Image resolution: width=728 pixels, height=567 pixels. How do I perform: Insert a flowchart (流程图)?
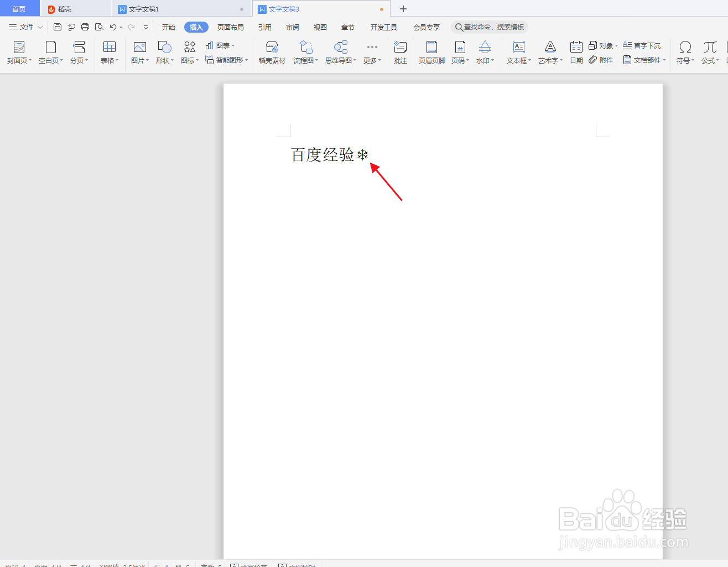306,53
